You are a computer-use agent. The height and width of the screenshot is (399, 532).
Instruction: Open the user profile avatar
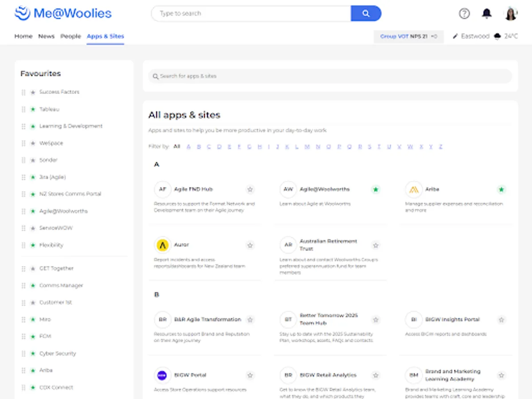click(511, 13)
